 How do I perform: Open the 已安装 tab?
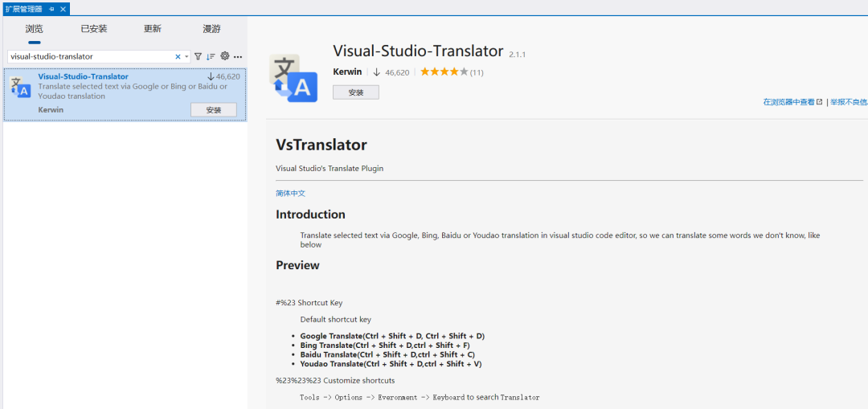[94, 29]
